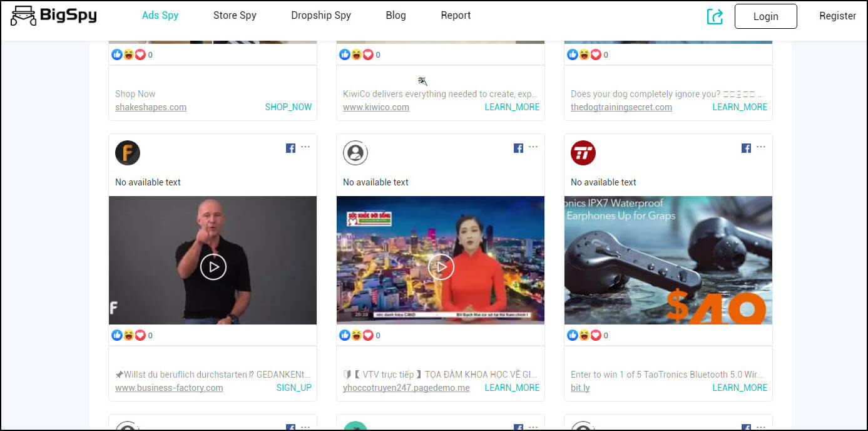Click 'VTV trực tiếp' ad description text

(441, 375)
